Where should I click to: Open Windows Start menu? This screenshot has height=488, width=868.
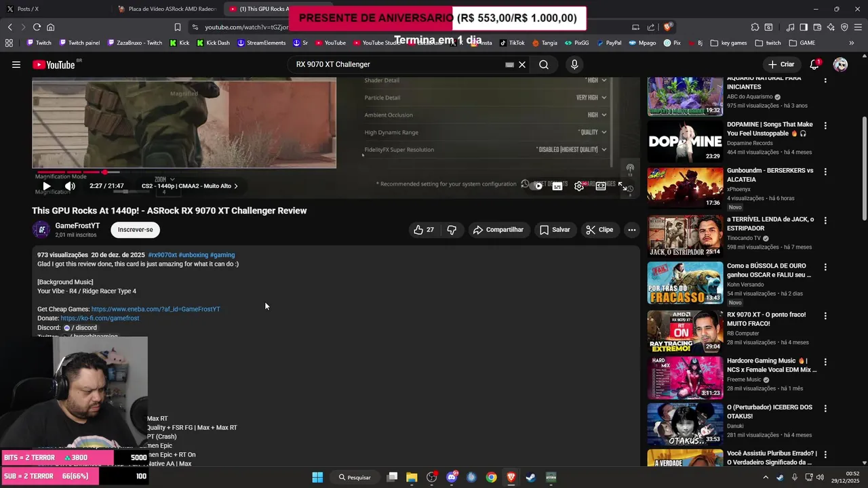point(317,477)
